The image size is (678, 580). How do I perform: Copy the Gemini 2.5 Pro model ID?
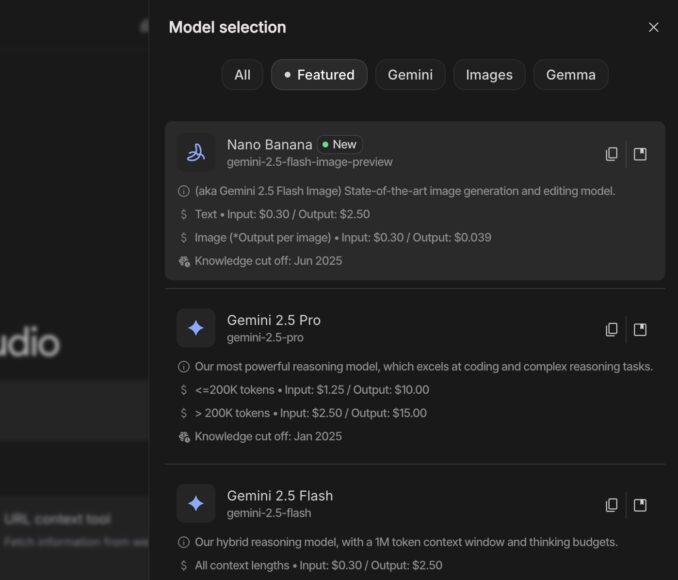click(x=611, y=329)
